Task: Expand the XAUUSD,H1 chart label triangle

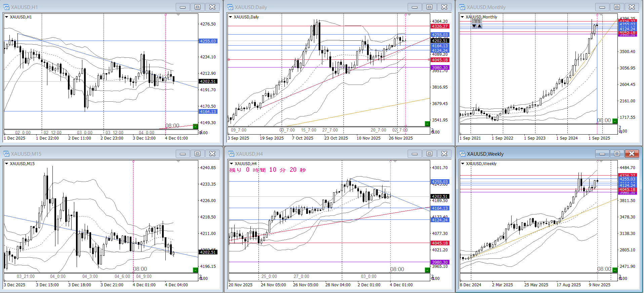Action: [6, 17]
